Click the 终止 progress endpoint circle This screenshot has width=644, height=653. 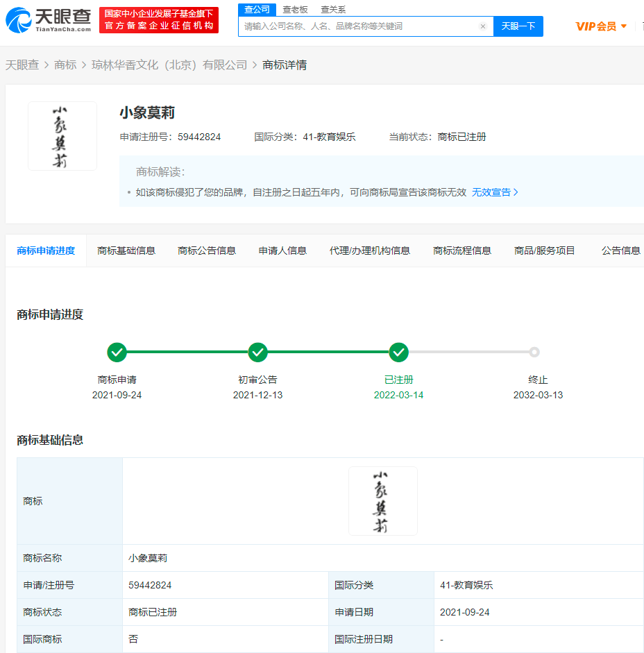[534, 353]
